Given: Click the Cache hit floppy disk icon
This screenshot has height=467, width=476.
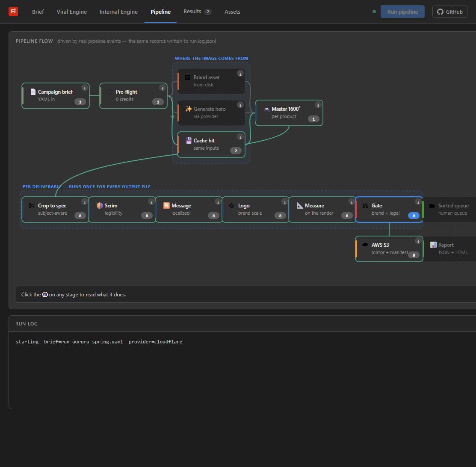Looking at the screenshot, I should click(189, 141).
